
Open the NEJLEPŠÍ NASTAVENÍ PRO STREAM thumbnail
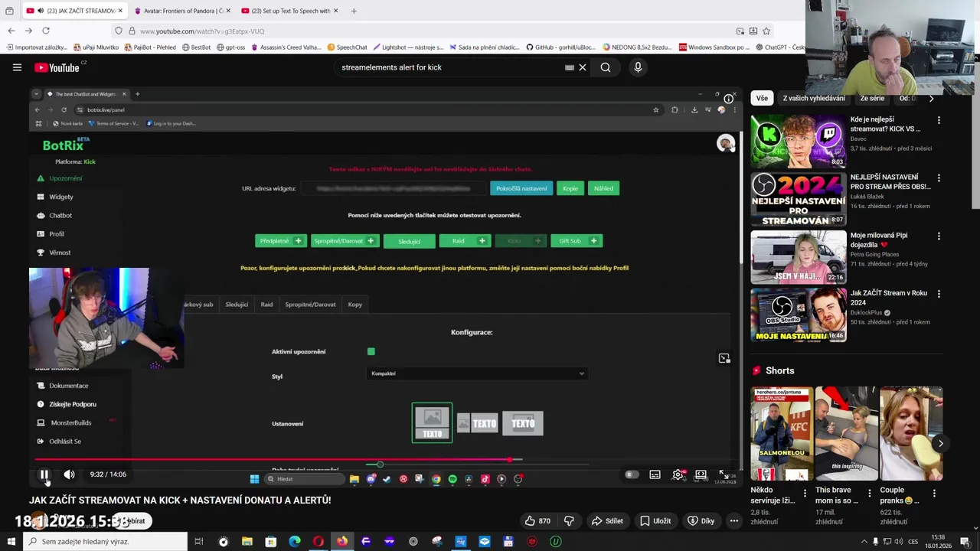[798, 200]
